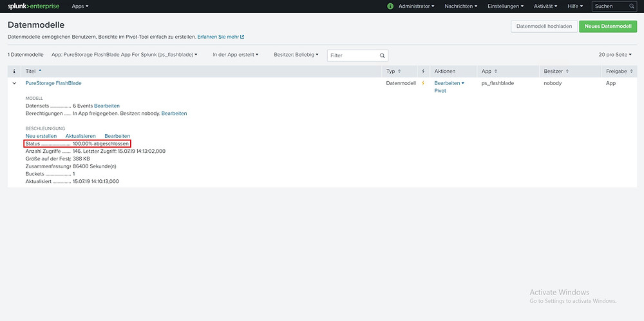Click the Splunk enterprise logo
The image size is (644, 321).
click(33, 6)
